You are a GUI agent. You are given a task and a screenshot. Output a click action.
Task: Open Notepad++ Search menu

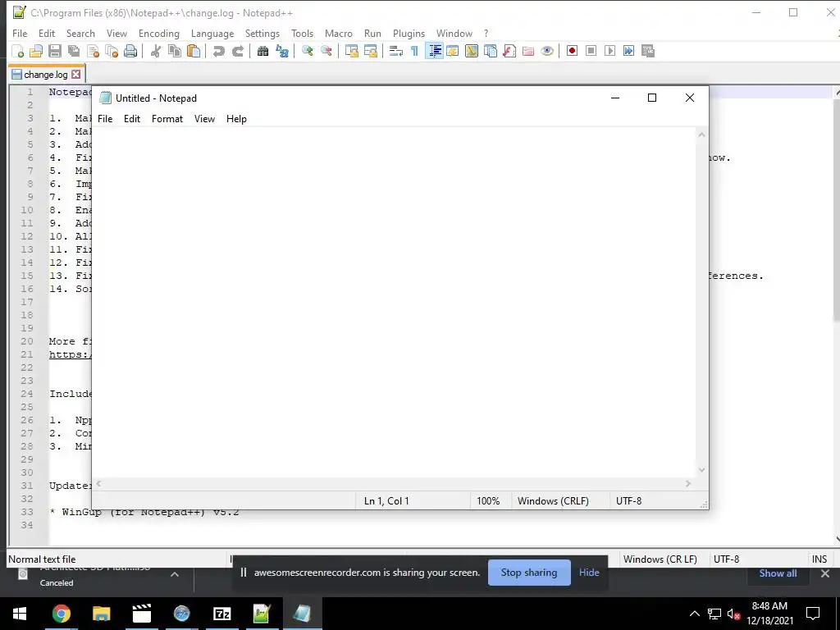click(x=80, y=33)
